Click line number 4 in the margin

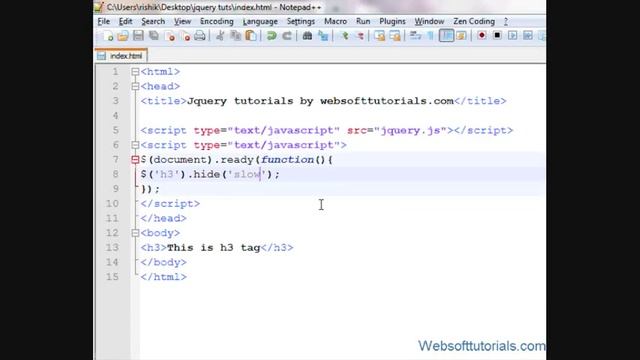click(x=116, y=116)
